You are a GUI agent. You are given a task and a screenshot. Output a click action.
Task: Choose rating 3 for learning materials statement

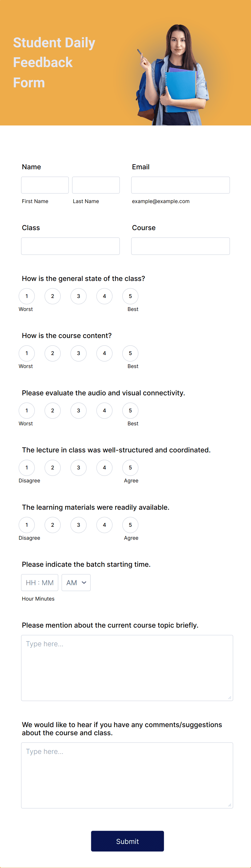tap(78, 525)
